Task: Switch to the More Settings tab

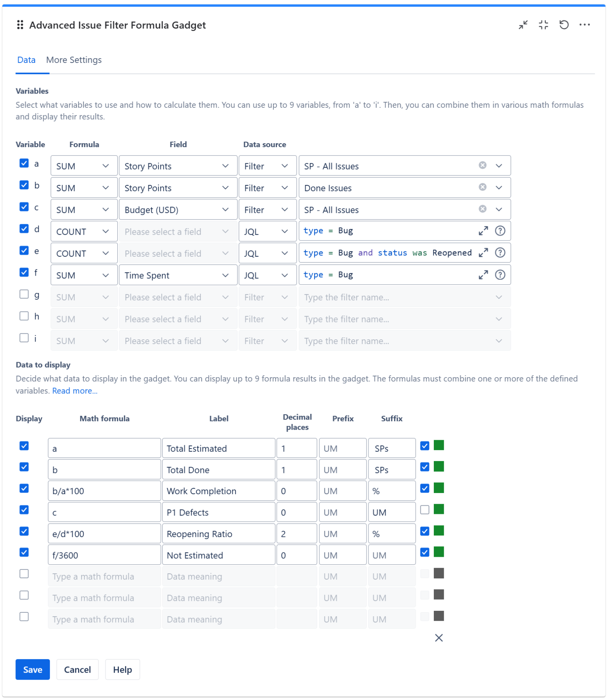Action: tap(74, 60)
